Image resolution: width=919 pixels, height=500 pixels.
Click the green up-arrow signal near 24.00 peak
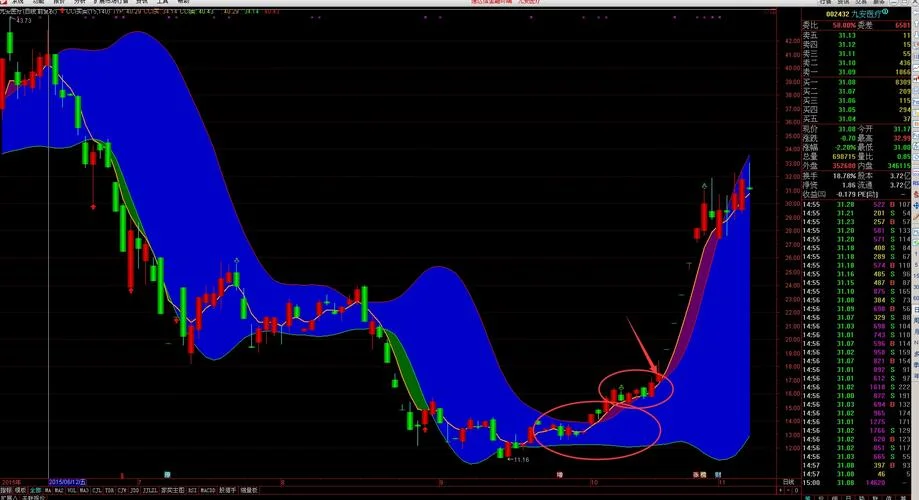(236, 260)
